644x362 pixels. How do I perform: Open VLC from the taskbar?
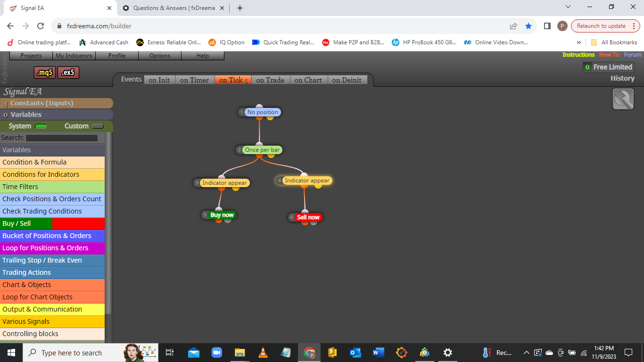[x=263, y=353]
